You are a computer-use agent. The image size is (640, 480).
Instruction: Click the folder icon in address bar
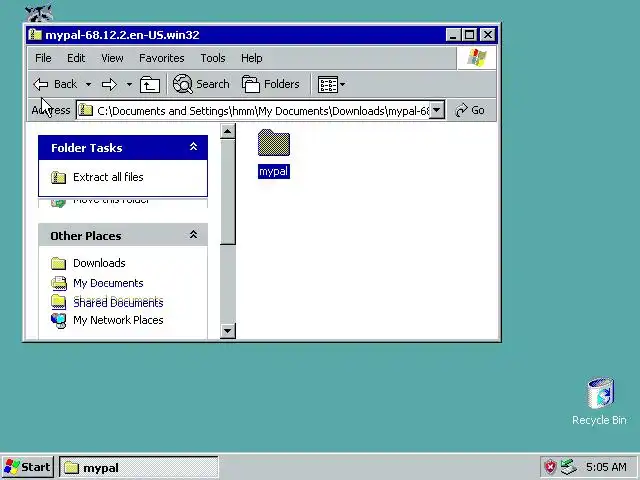[86, 110]
